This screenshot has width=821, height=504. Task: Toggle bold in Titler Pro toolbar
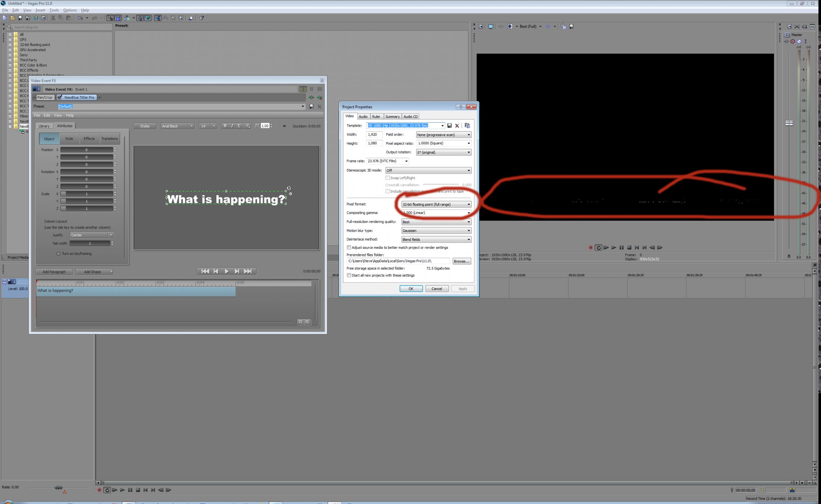pyautogui.click(x=225, y=126)
